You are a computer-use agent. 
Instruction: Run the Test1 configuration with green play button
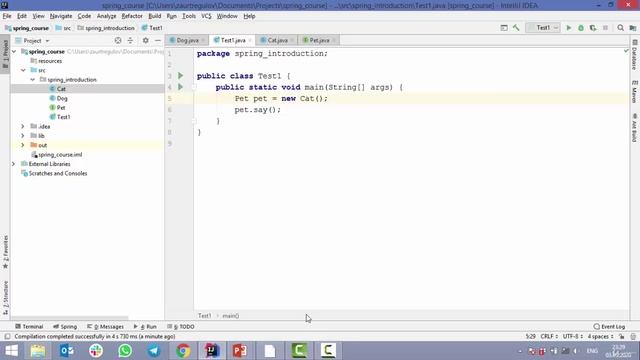[569, 28]
